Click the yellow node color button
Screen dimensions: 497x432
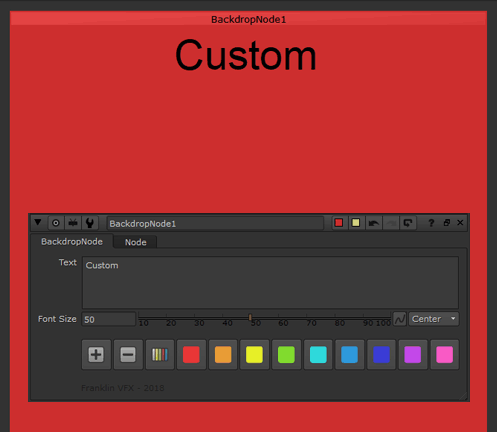click(x=356, y=223)
